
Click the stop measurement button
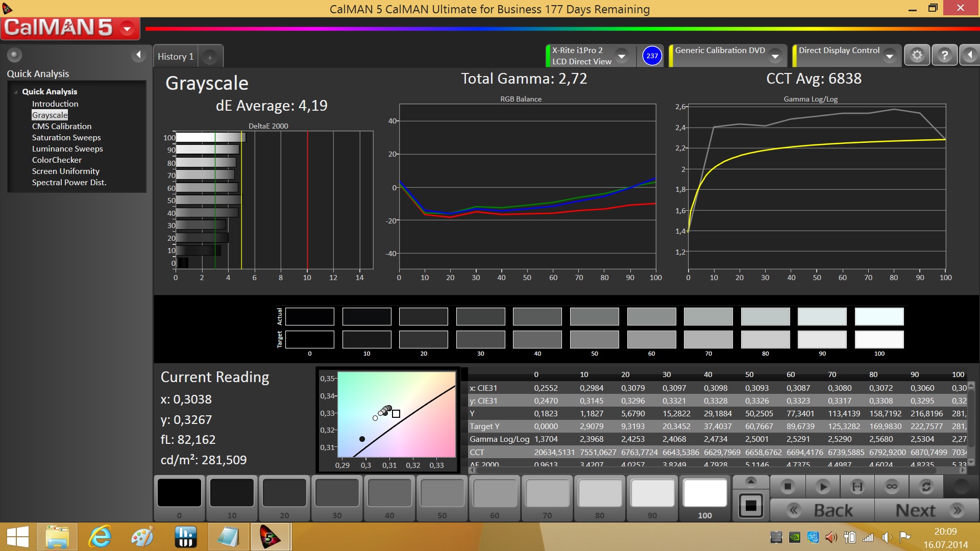click(787, 487)
